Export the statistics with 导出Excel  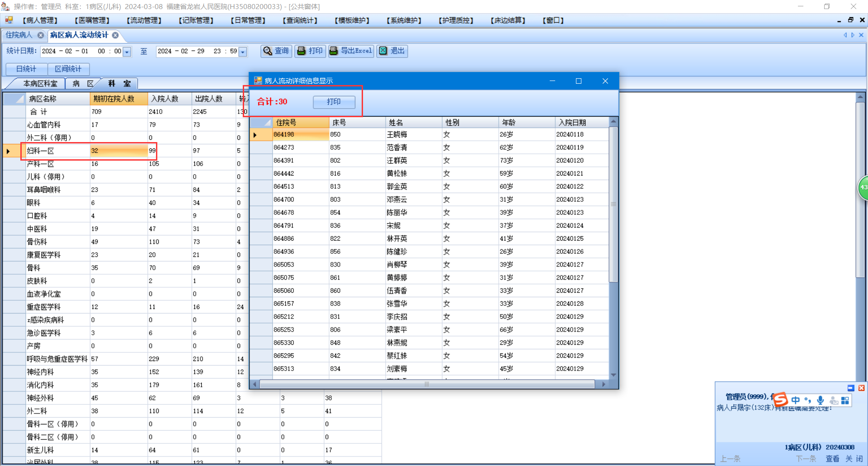(x=351, y=51)
